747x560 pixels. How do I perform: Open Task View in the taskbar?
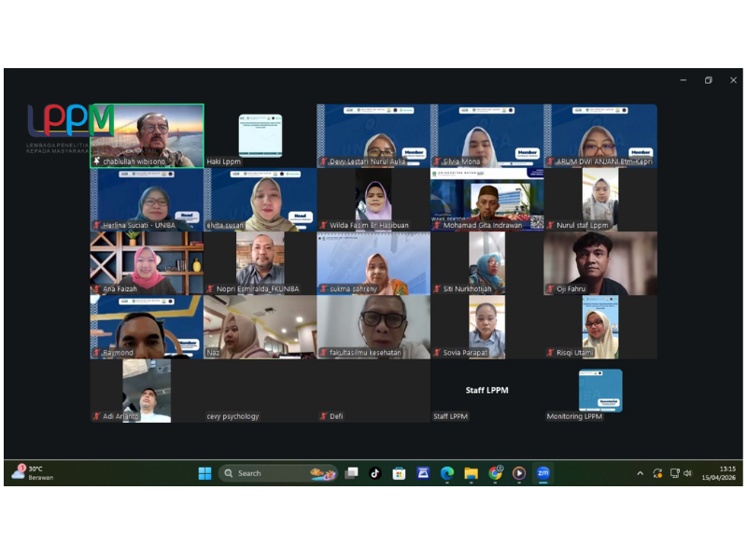click(x=351, y=473)
